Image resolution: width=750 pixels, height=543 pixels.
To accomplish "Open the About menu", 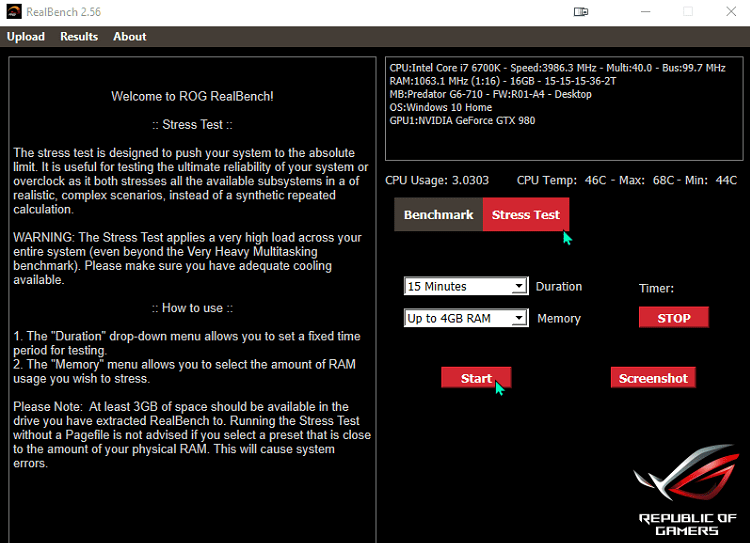I will [130, 37].
